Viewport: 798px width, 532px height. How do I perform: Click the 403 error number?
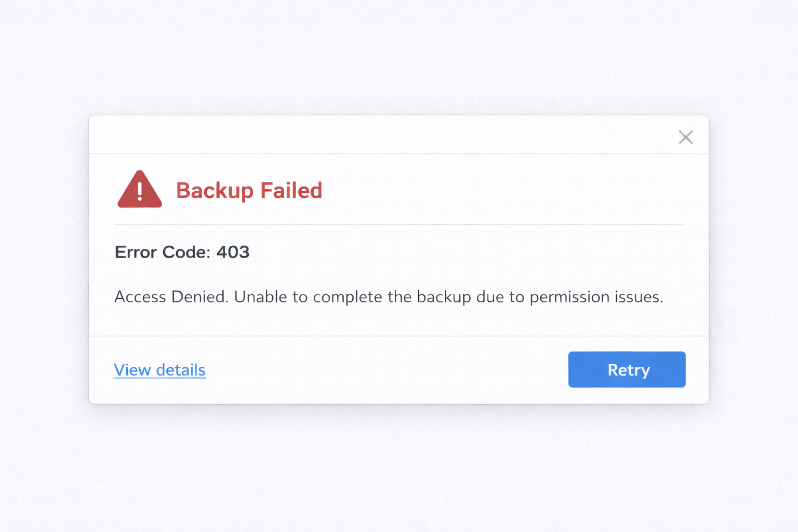[x=233, y=252]
